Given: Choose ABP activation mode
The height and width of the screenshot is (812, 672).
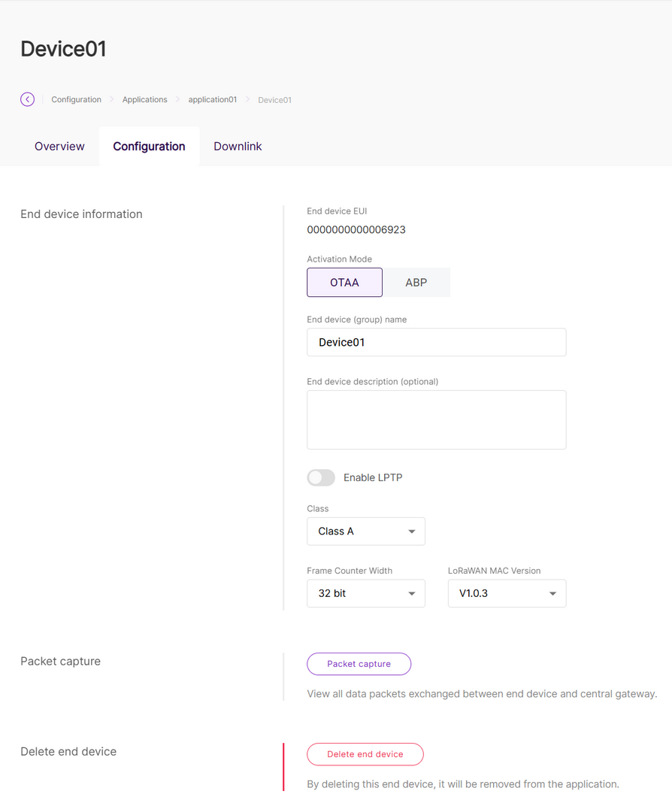Looking at the screenshot, I should (416, 282).
